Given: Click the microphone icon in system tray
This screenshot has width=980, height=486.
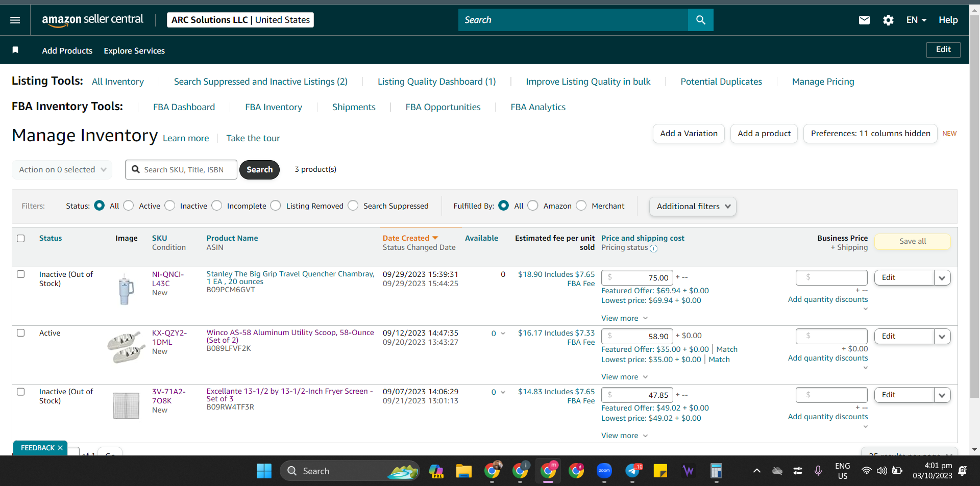Looking at the screenshot, I should [818, 471].
